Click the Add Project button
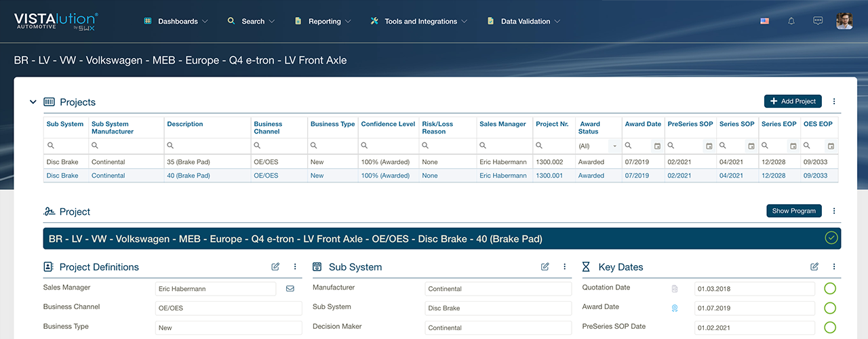 [x=793, y=102]
